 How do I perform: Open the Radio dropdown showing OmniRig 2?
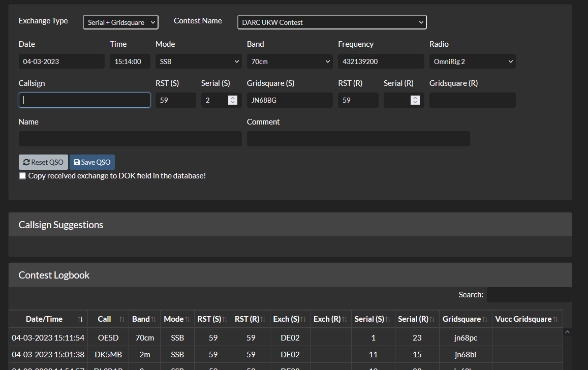[472, 61]
